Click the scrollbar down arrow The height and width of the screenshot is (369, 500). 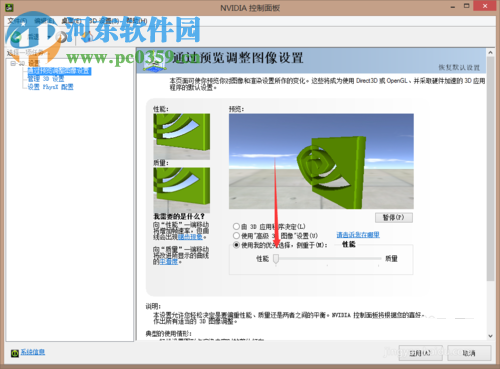pos(490,336)
